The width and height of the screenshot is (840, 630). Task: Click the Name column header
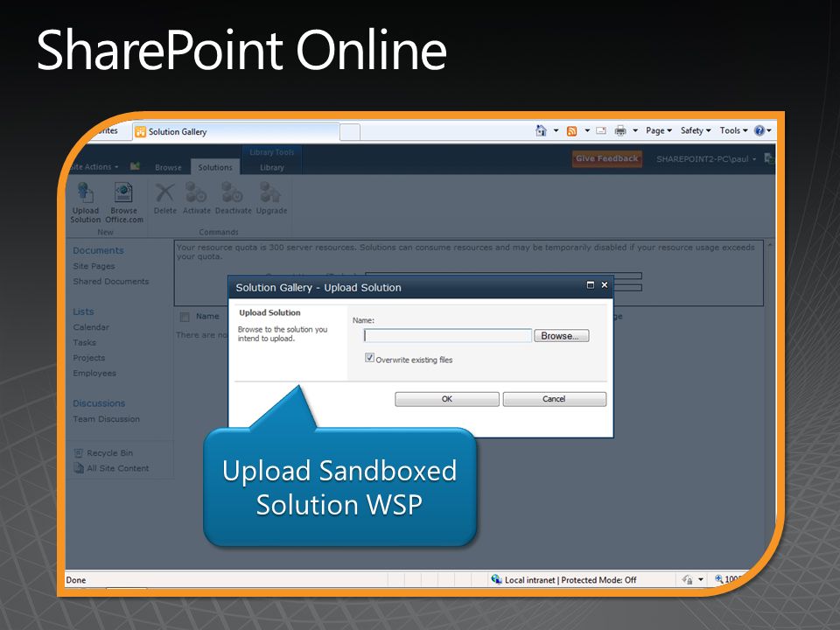pyautogui.click(x=207, y=317)
